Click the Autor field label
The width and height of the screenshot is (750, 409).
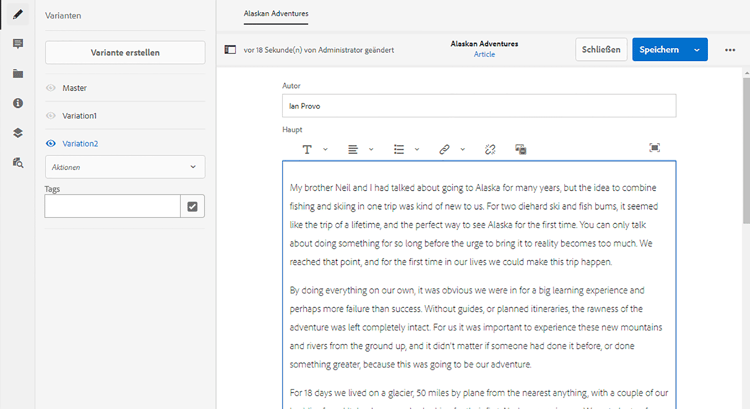click(x=291, y=86)
